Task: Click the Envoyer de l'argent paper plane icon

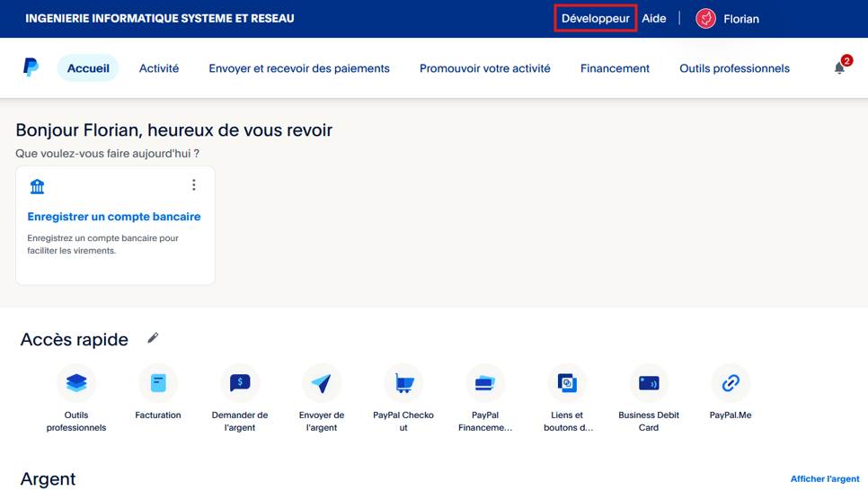Action: [x=321, y=383]
